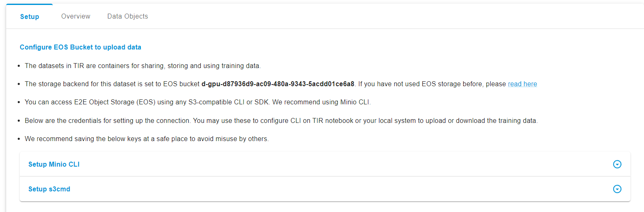Switch to the Overview tab
The height and width of the screenshot is (212, 644).
pos(76,16)
